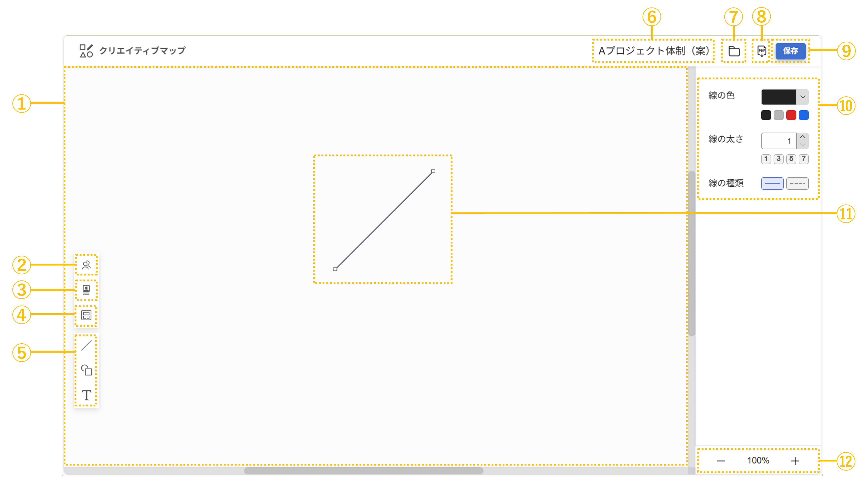Click the layout template icon
Image resolution: width=868 pixels, height=486 pixels.
(x=86, y=315)
